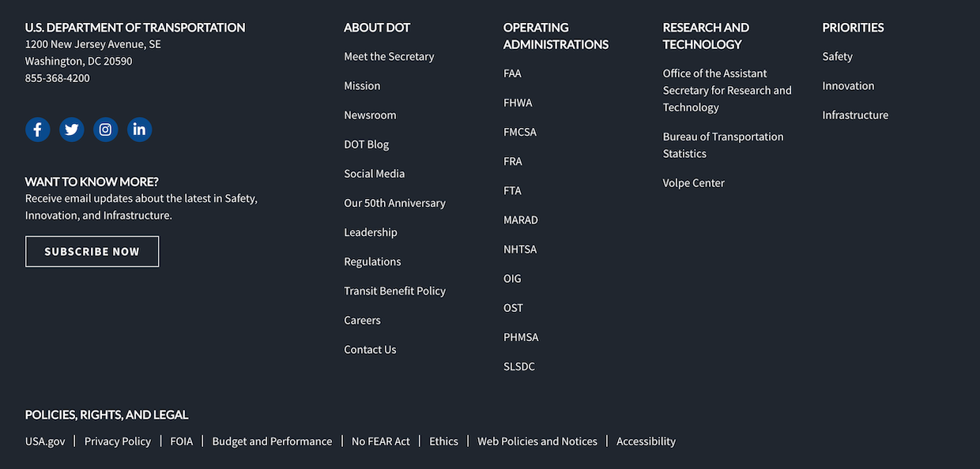Screen dimensions: 980x469
Task: Open Bureau of Transportation Statistics link
Action: click(x=723, y=144)
